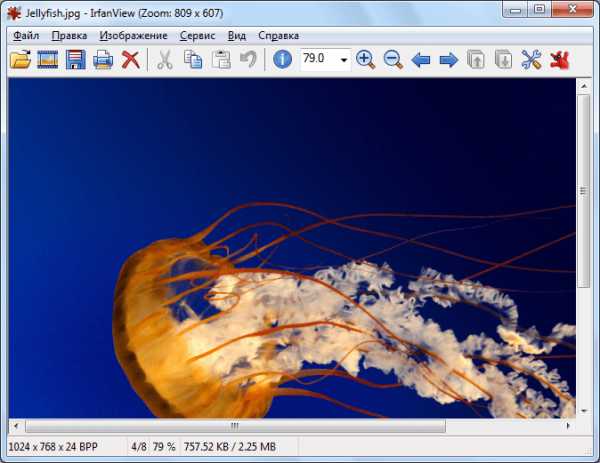This screenshot has width=600, height=463.
Task: Open the Правка menu
Action: click(x=69, y=36)
